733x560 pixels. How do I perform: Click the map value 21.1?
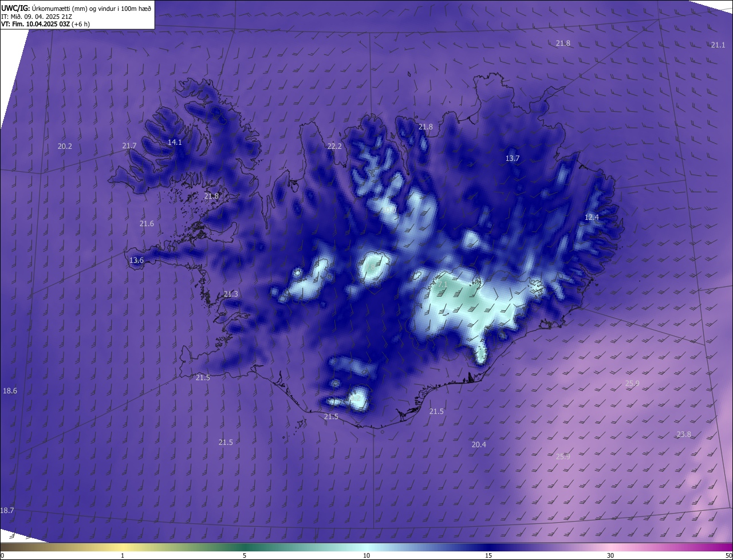pos(718,45)
